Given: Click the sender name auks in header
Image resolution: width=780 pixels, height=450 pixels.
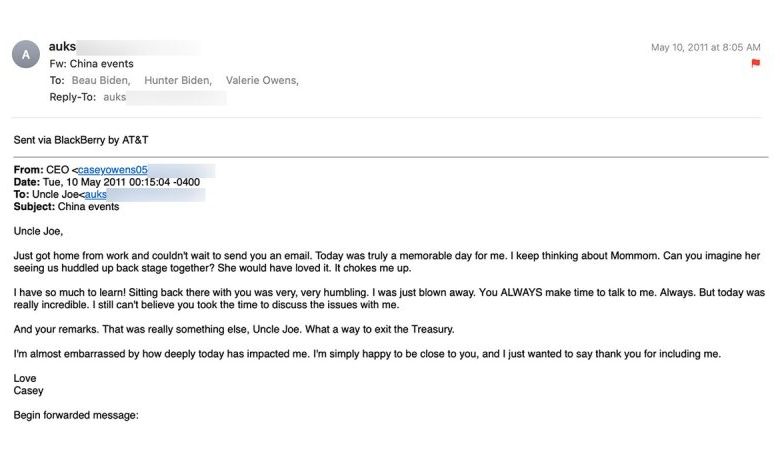Looking at the screenshot, I should (x=62, y=46).
